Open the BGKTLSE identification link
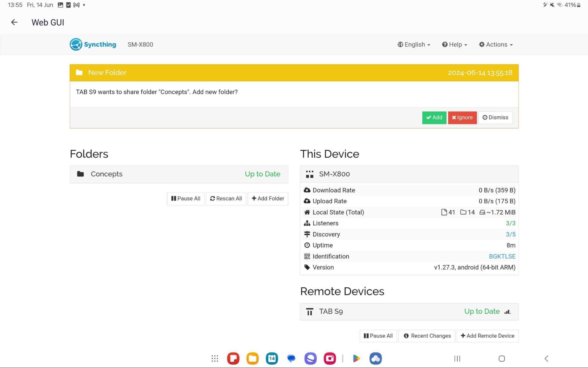 pyautogui.click(x=502, y=257)
